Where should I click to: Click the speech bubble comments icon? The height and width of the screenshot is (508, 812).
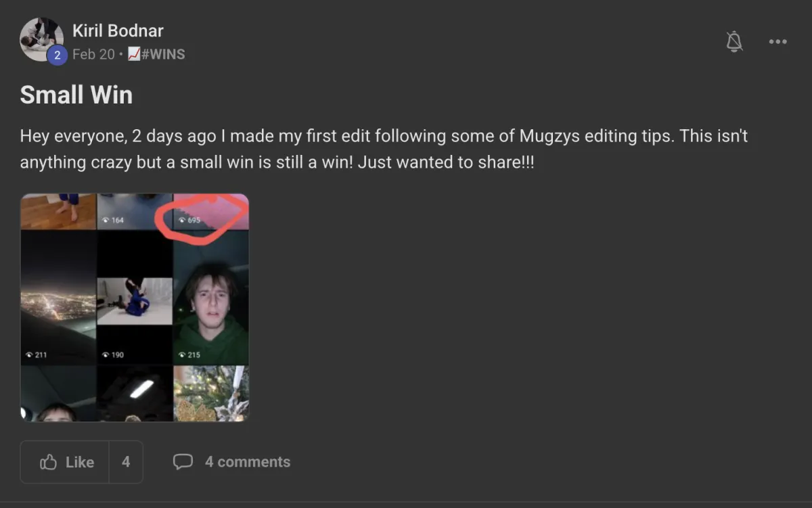tap(183, 462)
